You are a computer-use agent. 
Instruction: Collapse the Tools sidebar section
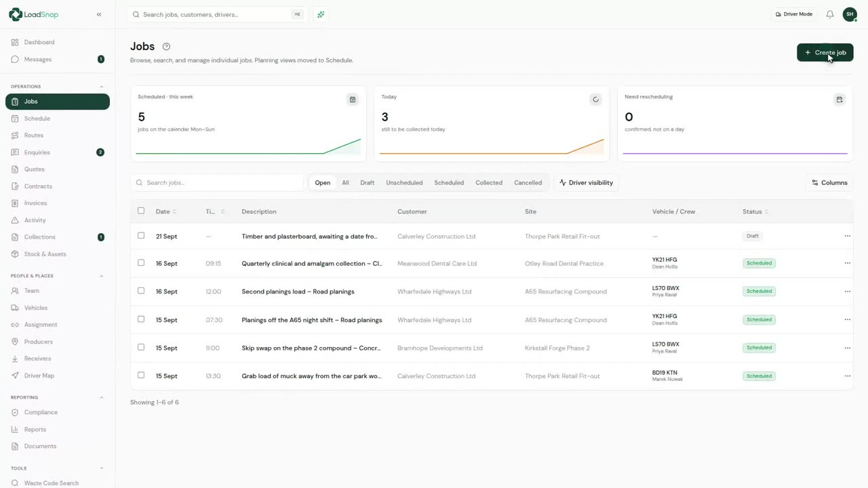(102, 468)
